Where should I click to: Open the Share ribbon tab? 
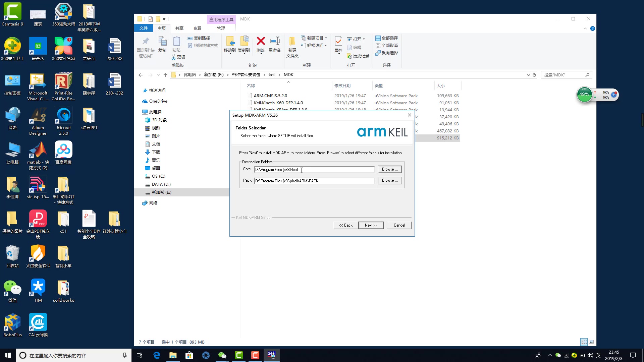179,28
